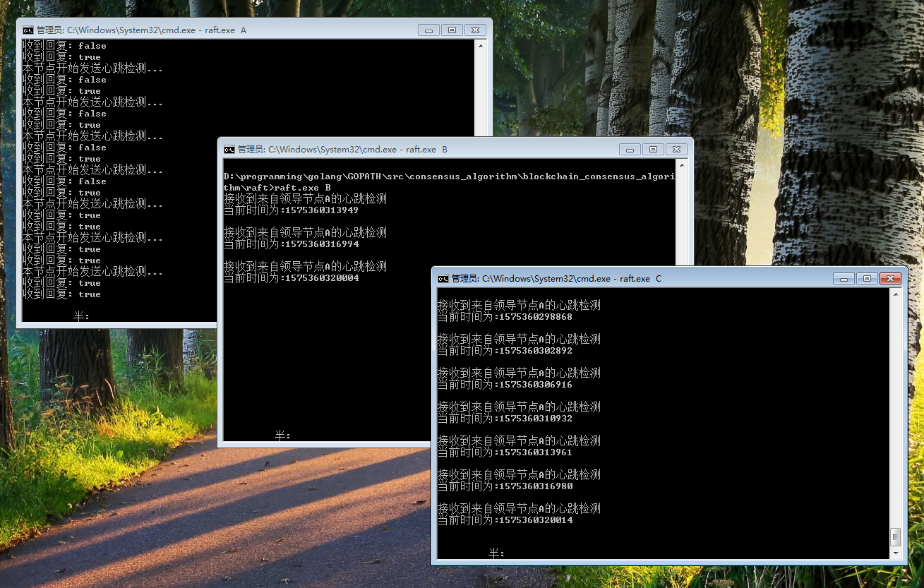Click the heartbeat message text in raft.exe C
The height and width of the screenshot is (588, 924).
[x=518, y=305]
